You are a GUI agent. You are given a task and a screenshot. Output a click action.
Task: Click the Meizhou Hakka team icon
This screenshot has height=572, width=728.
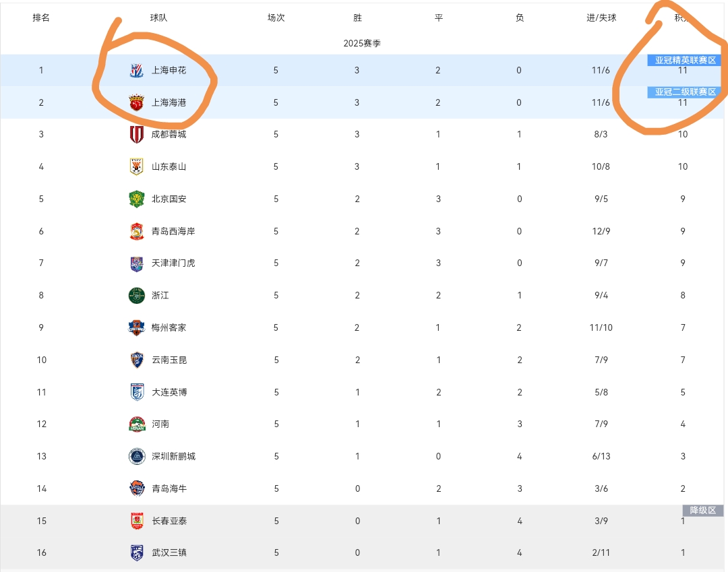pos(136,327)
